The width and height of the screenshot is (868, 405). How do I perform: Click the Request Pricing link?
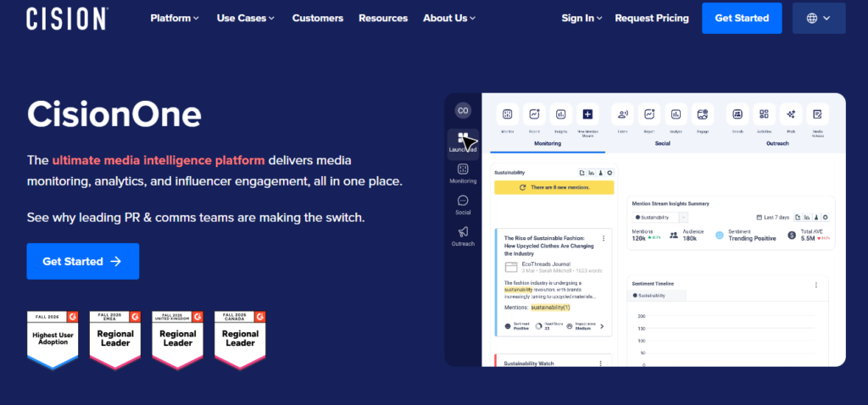pos(652,19)
